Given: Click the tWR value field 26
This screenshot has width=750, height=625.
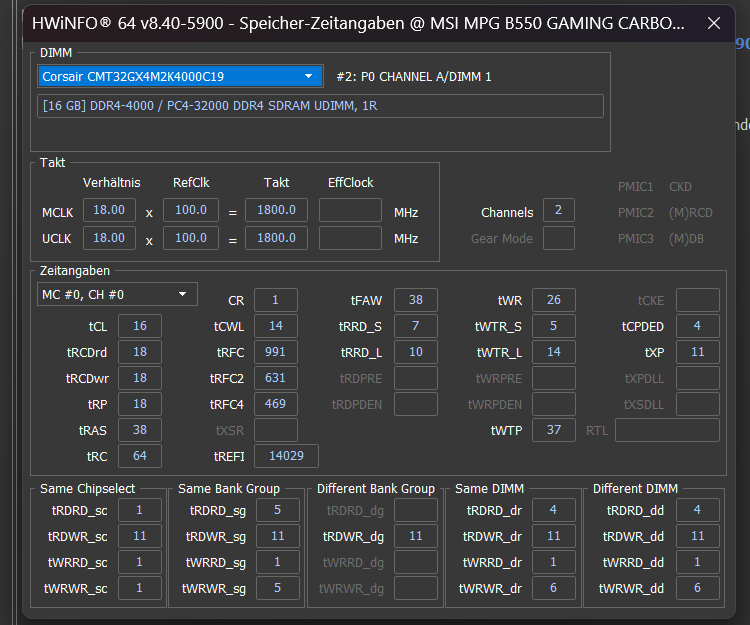Looking at the screenshot, I should click(553, 300).
